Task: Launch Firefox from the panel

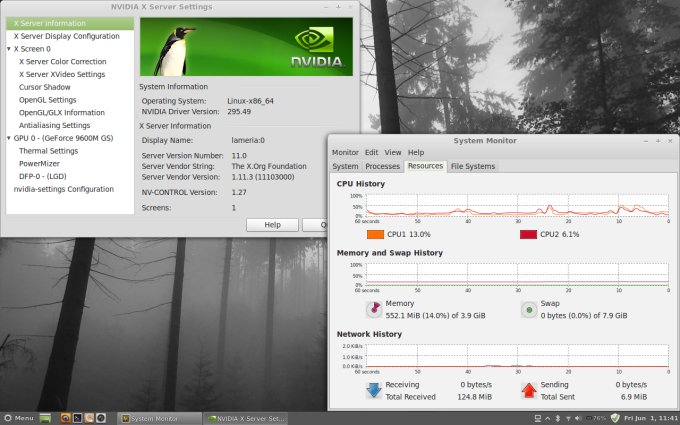Action: point(65,418)
